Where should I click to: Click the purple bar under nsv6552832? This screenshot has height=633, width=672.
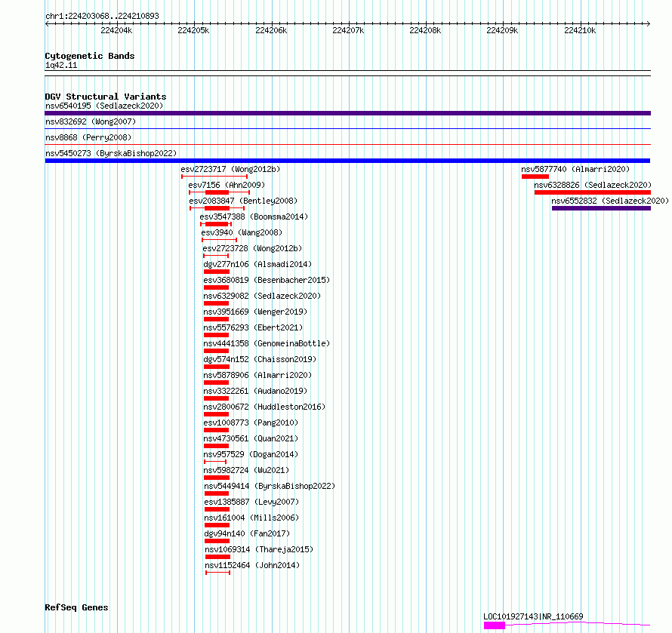pyautogui.click(x=601, y=208)
